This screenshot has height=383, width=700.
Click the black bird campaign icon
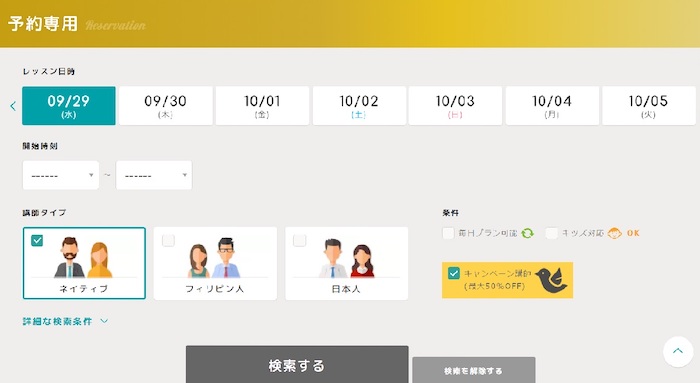pyautogui.click(x=551, y=280)
